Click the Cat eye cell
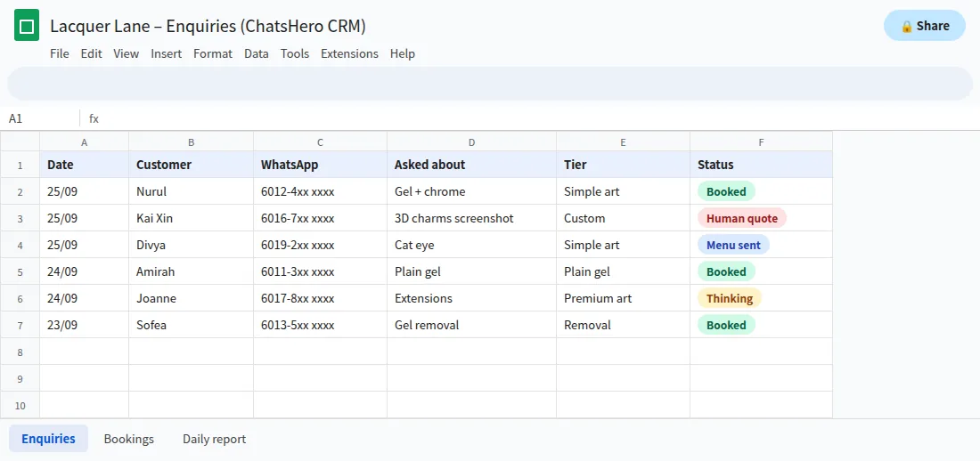 pos(472,245)
